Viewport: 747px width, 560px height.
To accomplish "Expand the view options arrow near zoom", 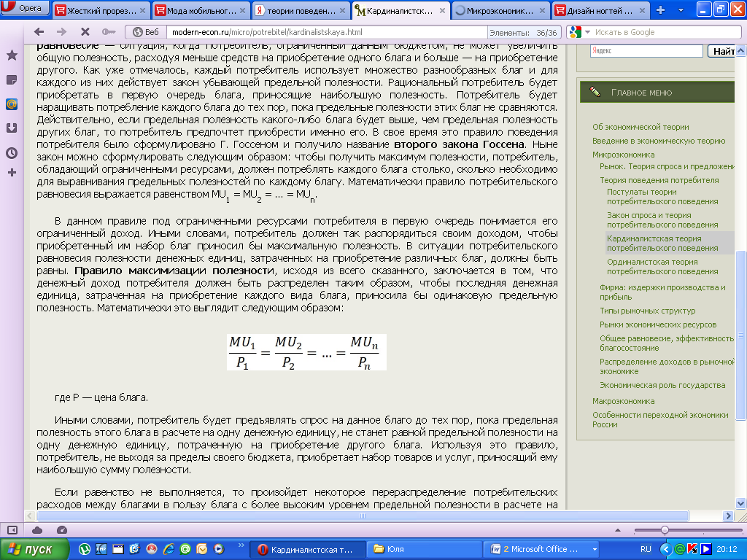I will [x=618, y=530].
